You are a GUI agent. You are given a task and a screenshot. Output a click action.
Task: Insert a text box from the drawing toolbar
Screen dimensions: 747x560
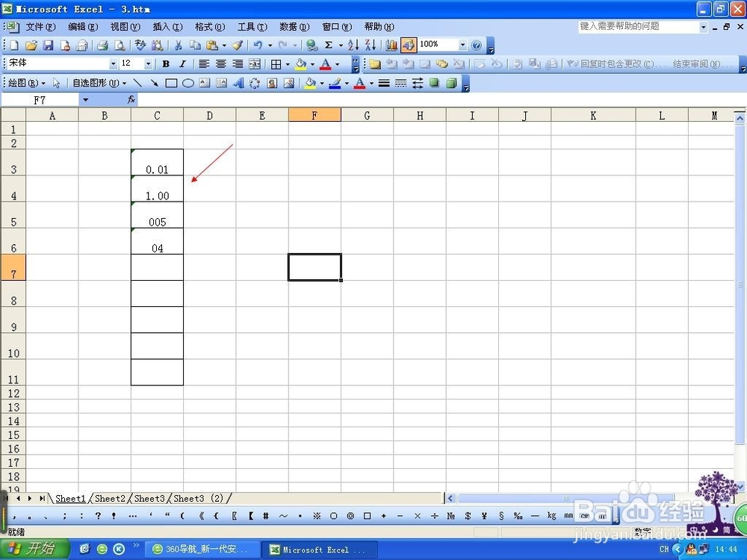(205, 84)
